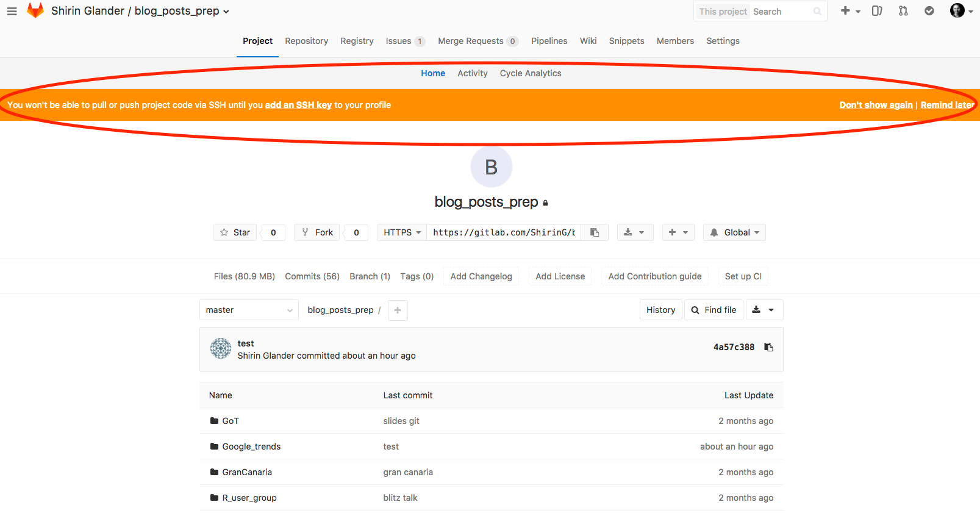Screen dimensions: 980x513
Task: Open the Registry tab
Action: pyautogui.click(x=357, y=41)
